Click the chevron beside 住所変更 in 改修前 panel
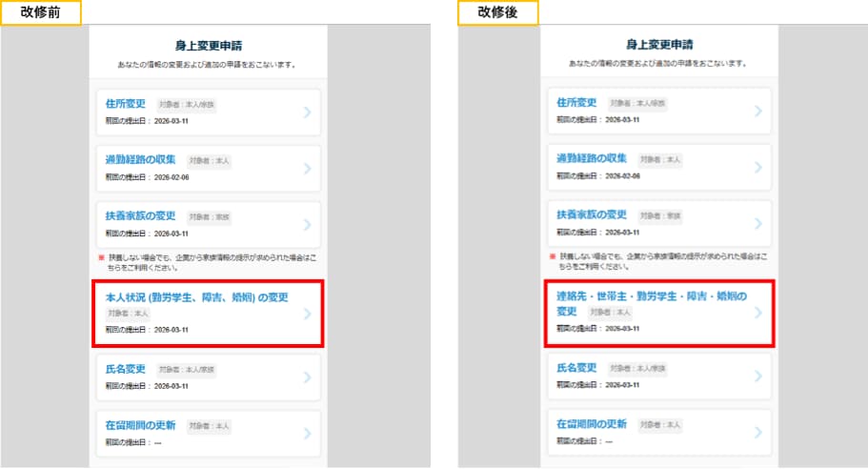Viewport: 868px width, 469px height. (x=307, y=112)
